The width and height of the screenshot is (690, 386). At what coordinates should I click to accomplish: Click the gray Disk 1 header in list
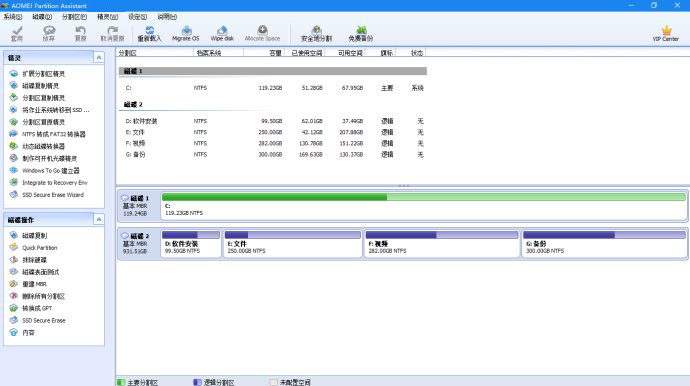(272, 71)
